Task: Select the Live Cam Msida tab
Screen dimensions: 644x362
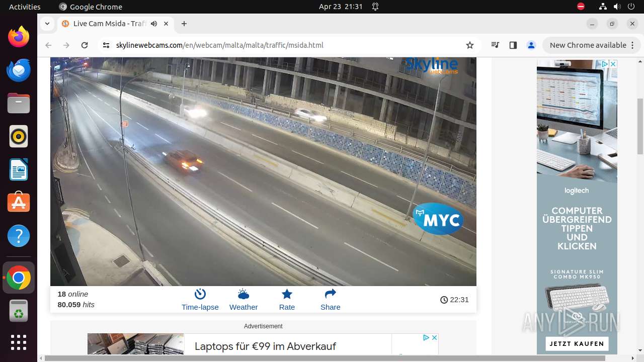Action: [115, 24]
